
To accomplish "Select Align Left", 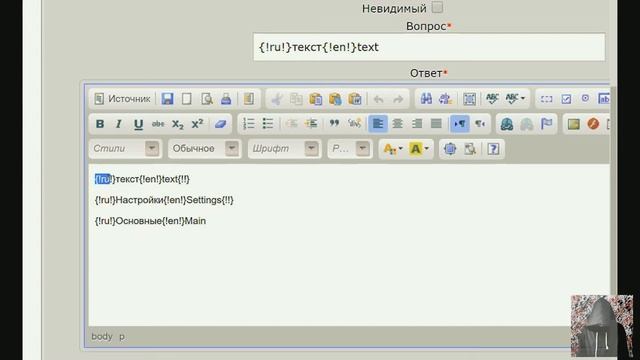I will tap(378, 124).
